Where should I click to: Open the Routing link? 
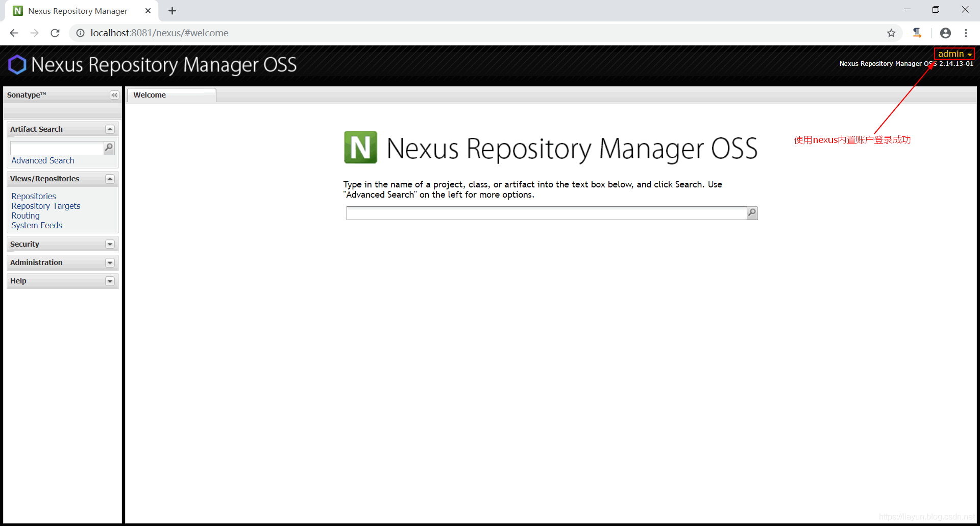click(x=26, y=216)
